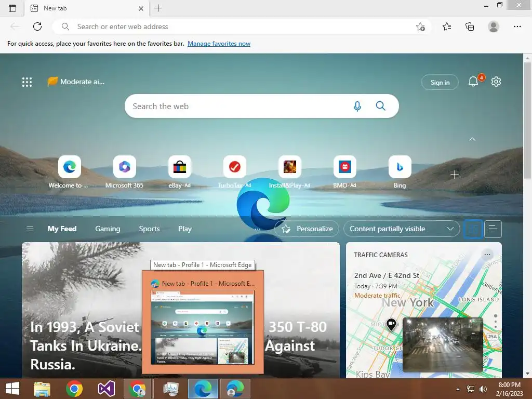Add this page to favorites
Screen dimensions: 532x399
[x=420, y=27]
